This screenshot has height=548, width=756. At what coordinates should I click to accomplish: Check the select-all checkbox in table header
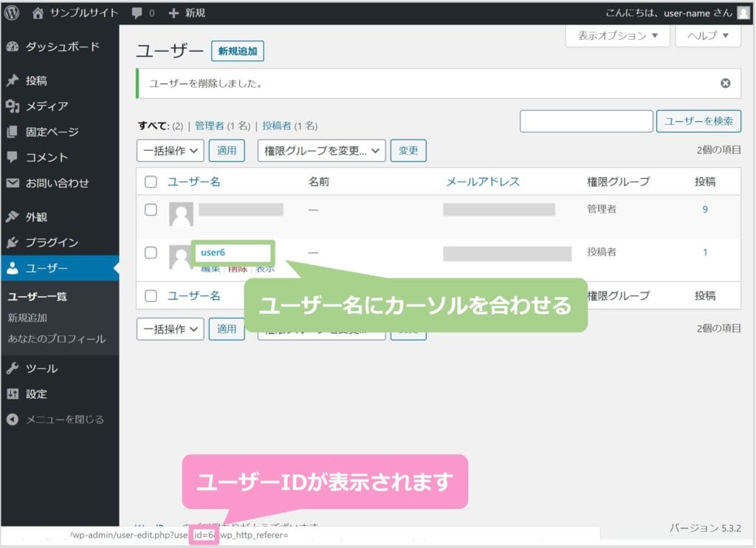[x=151, y=182]
